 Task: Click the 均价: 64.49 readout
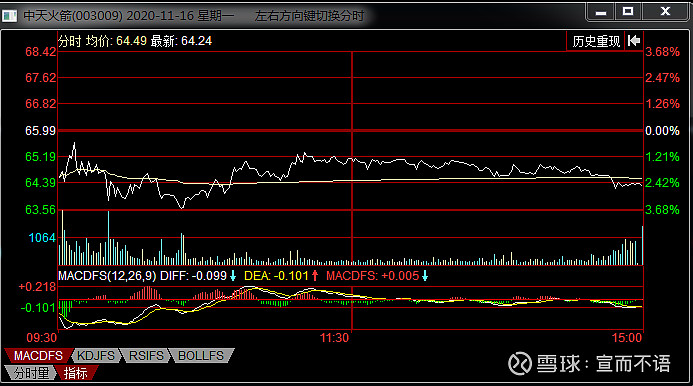(116, 41)
